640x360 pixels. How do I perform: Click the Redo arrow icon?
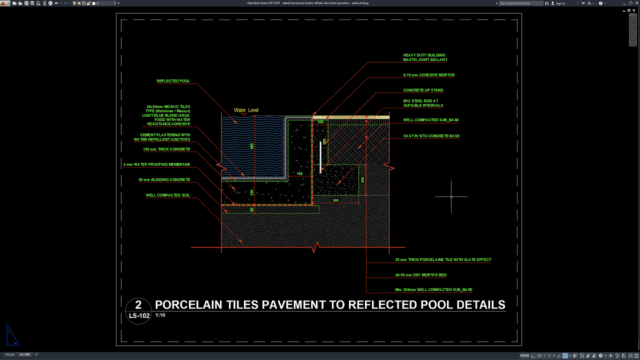(65, 3)
